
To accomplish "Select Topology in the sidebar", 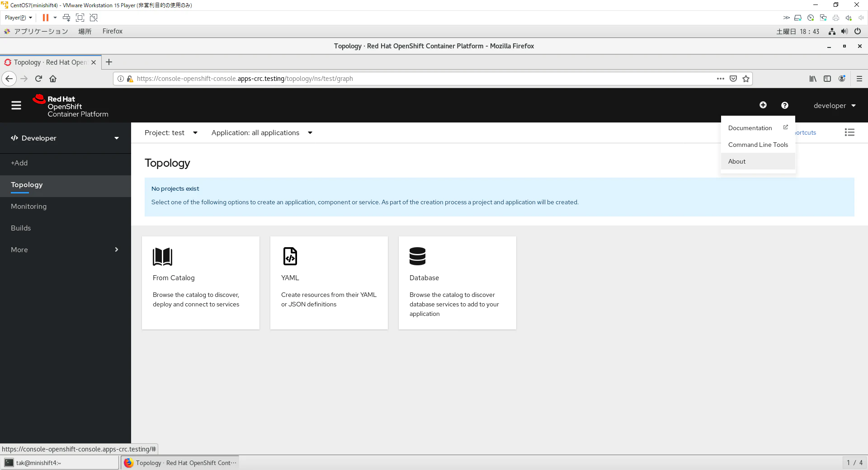I will click(65, 185).
